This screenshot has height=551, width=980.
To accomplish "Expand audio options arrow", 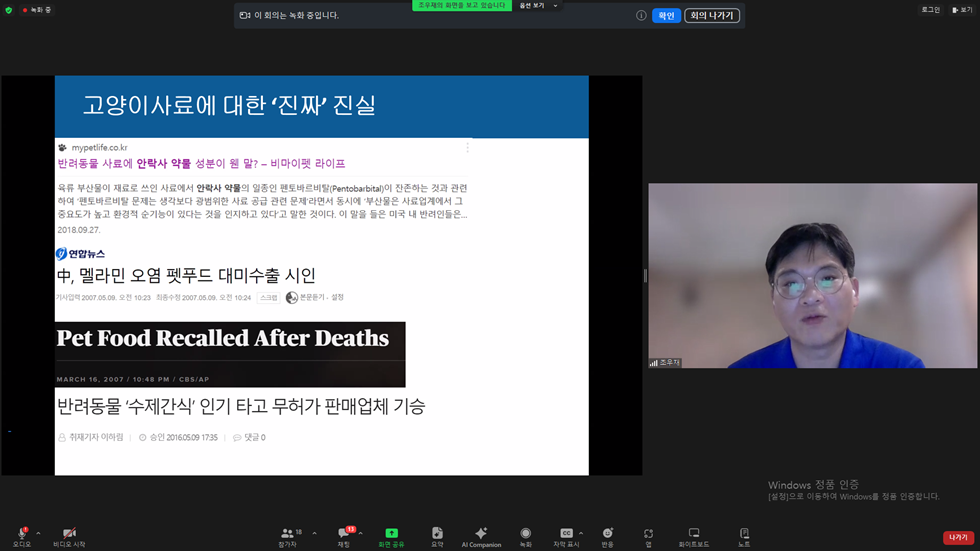I will pos(38,534).
